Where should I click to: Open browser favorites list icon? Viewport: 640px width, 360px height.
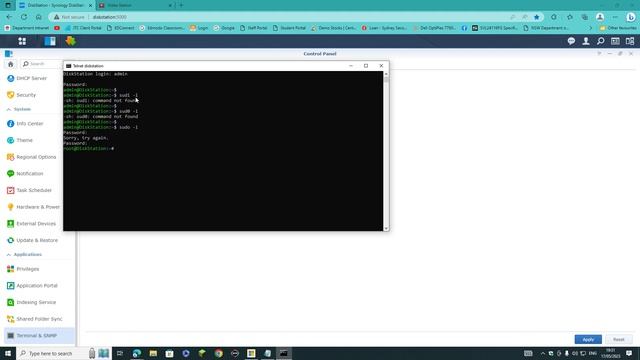click(570, 17)
